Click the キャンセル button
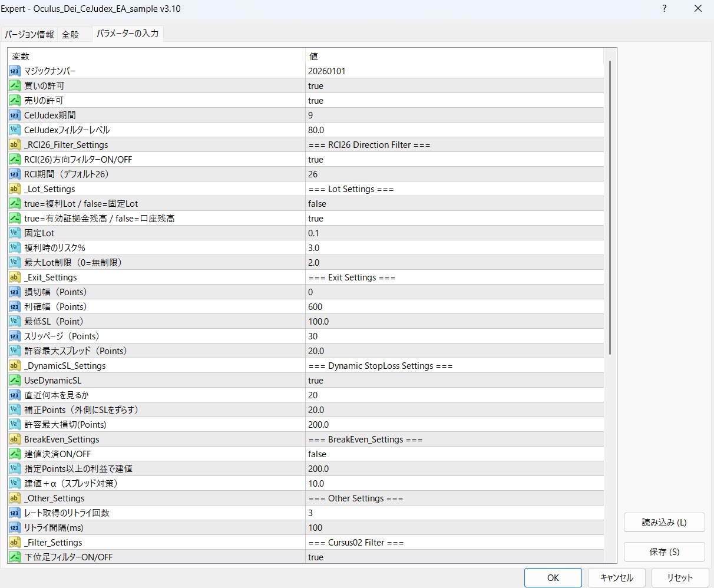Image resolution: width=714 pixels, height=588 pixels. tap(616, 577)
